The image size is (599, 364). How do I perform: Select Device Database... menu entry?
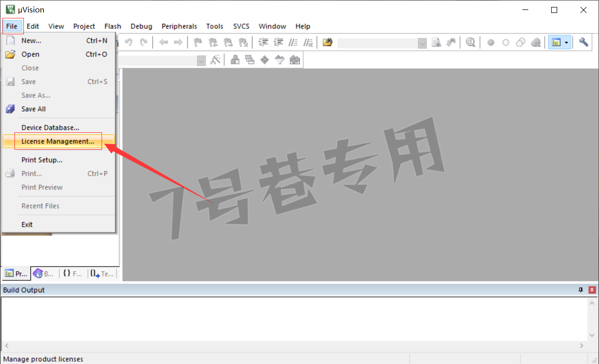59,128
